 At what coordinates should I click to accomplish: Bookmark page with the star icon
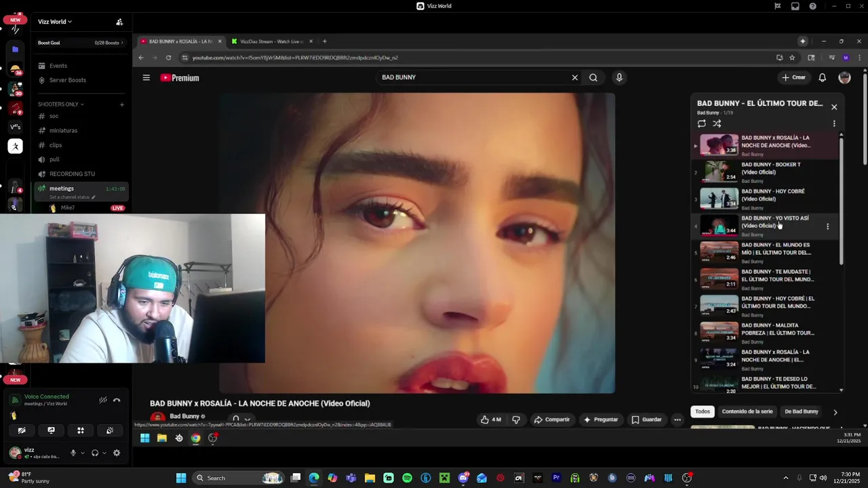pos(792,58)
